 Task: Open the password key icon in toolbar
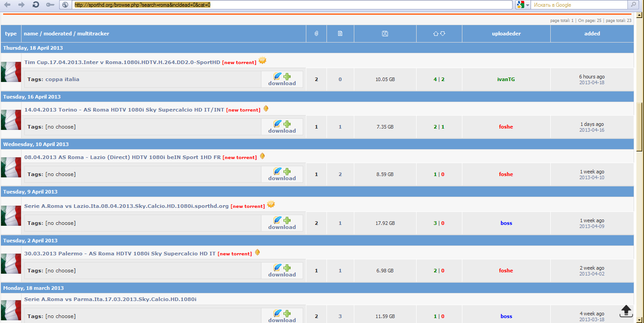50,4
